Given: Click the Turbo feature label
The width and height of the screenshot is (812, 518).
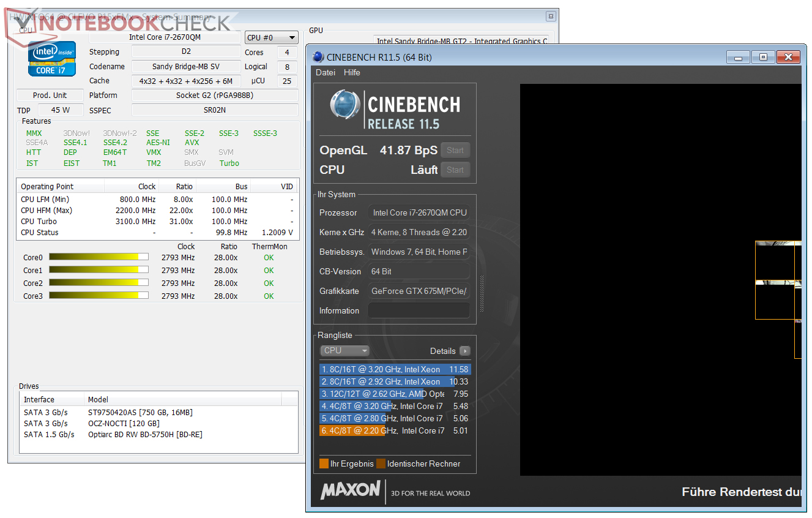Looking at the screenshot, I should (229, 163).
